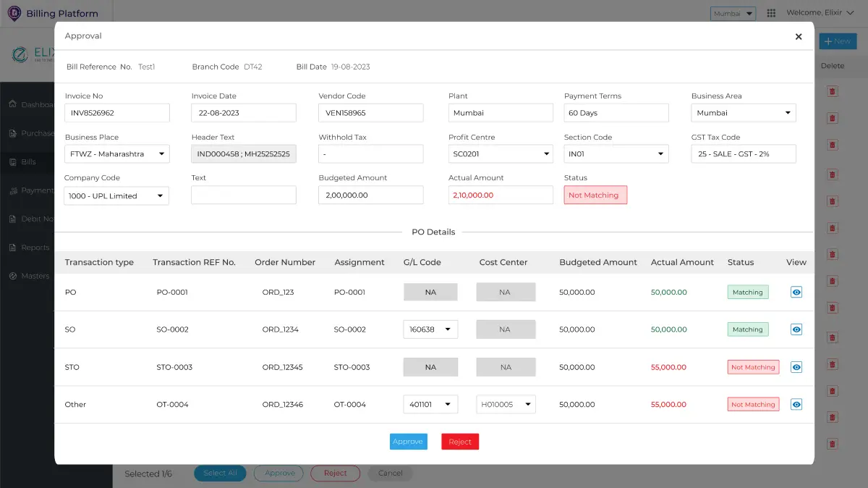Click eye icon for OT-0004 row
This screenshot has height=488, width=868.
coord(796,405)
